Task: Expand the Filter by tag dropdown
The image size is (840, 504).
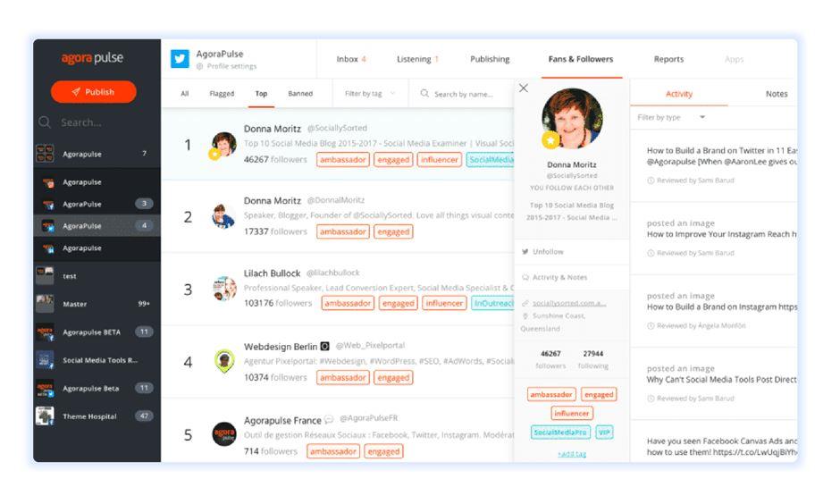Action: [x=370, y=94]
